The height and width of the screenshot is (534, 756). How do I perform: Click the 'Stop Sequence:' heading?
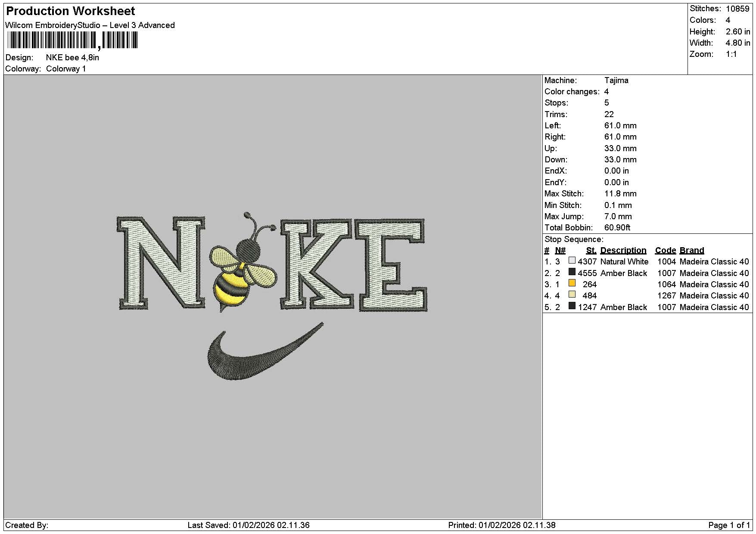[x=574, y=239]
